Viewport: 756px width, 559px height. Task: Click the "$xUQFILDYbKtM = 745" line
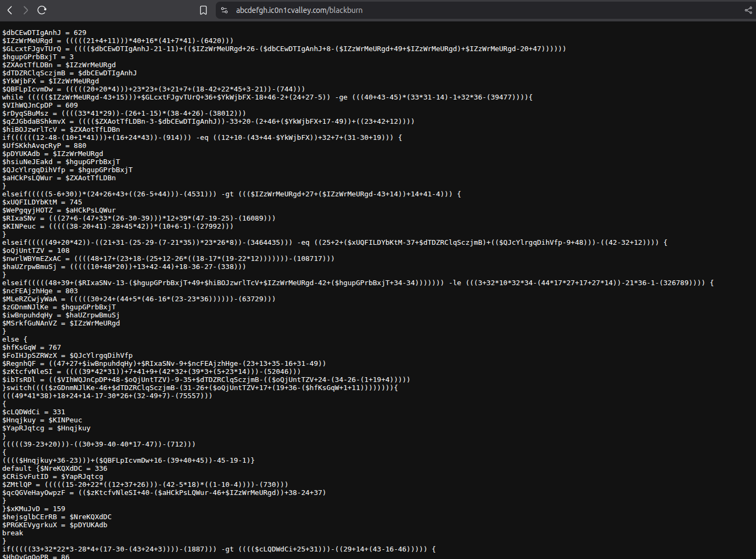42,202
